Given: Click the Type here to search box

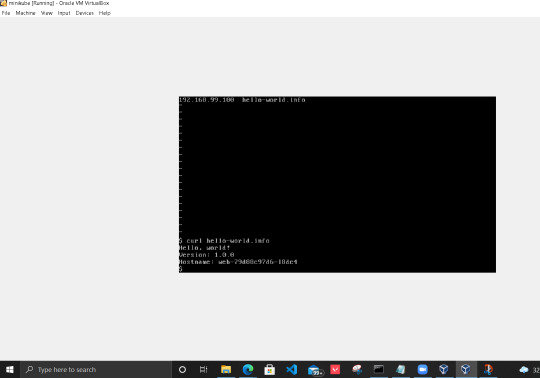Looking at the screenshot, I should tap(96, 370).
